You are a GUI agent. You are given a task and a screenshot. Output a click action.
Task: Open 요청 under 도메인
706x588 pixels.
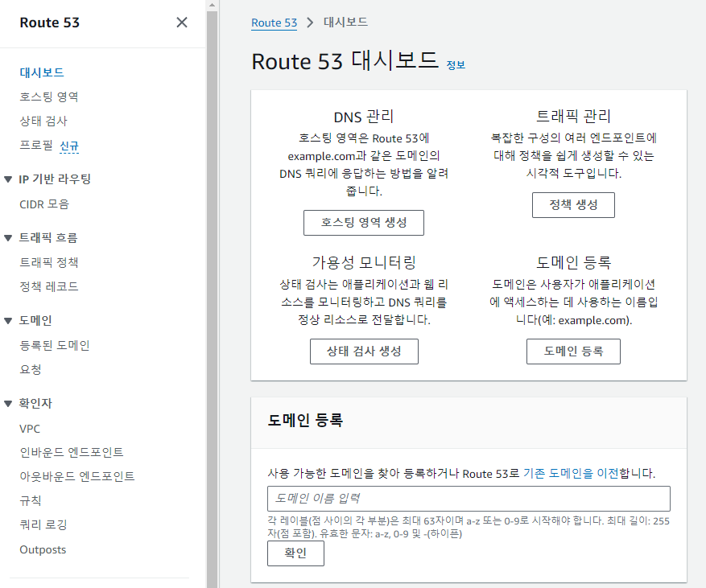coord(31,370)
